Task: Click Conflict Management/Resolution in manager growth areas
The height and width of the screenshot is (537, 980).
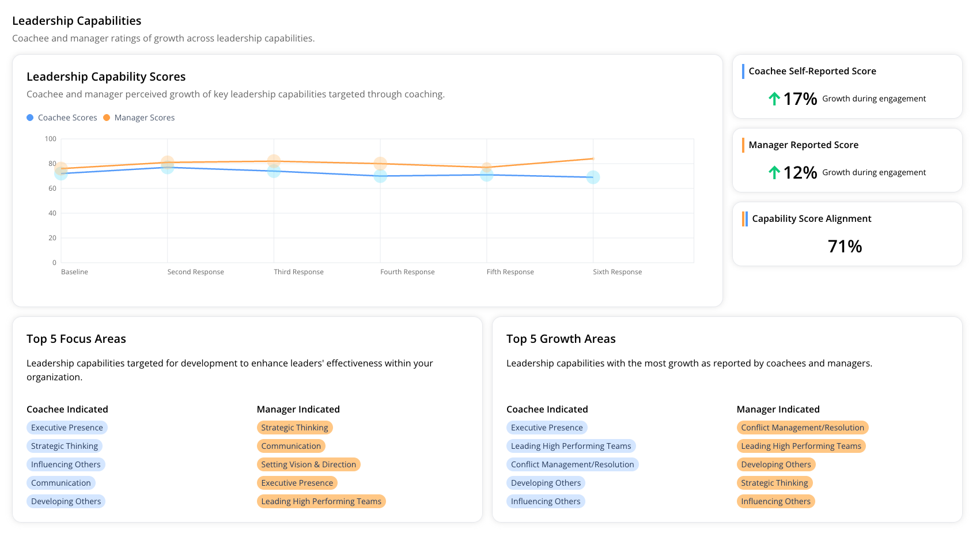Action: (802, 428)
